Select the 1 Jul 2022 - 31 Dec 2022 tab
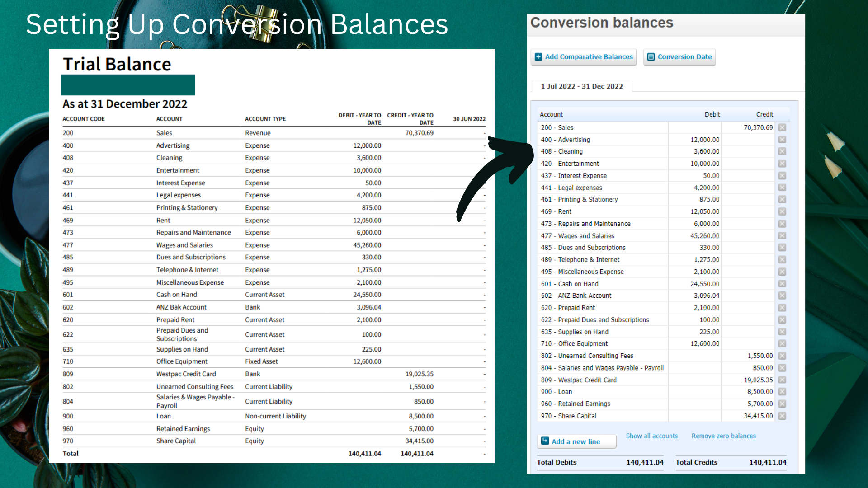The image size is (868, 488). point(582,86)
